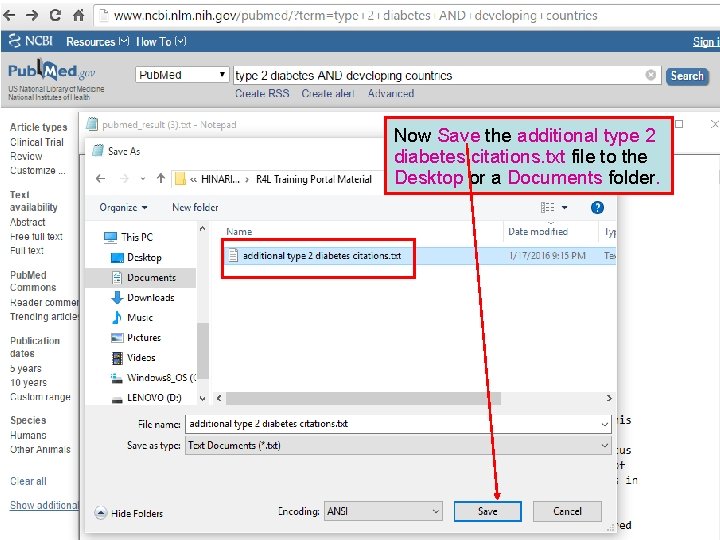Open the Organize dropdown menu
Image resolution: width=720 pixels, height=540 pixels.
point(124,208)
